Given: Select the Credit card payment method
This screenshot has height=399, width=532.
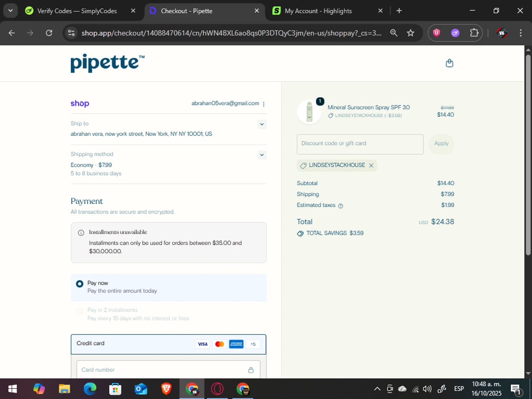Looking at the screenshot, I should click(x=168, y=344).
